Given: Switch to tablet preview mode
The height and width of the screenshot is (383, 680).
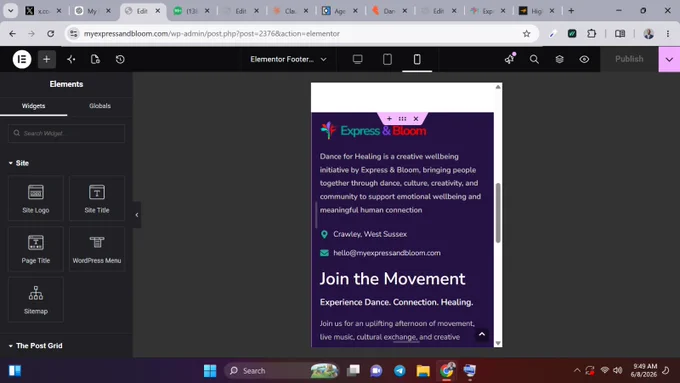Looking at the screenshot, I should (387, 59).
